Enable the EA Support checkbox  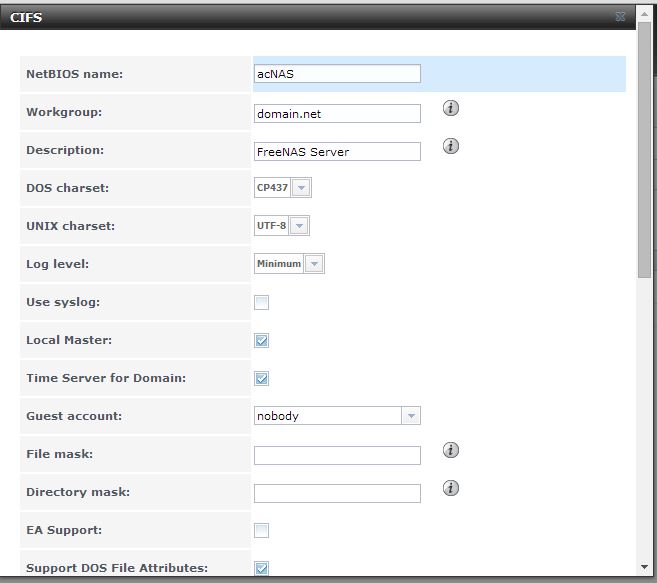261,530
